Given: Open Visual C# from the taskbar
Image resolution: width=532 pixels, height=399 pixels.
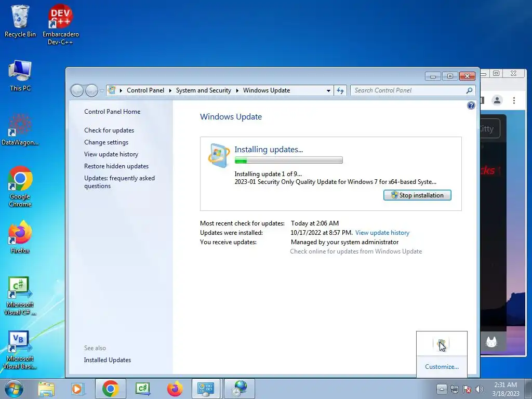Looking at the screenshot, I should tap(143, 389).
